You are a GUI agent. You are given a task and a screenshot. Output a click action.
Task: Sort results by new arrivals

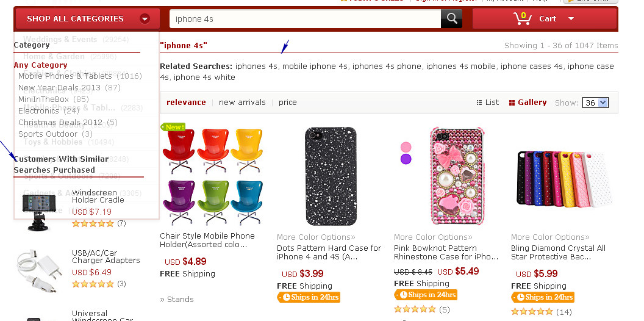click(242, 103)
